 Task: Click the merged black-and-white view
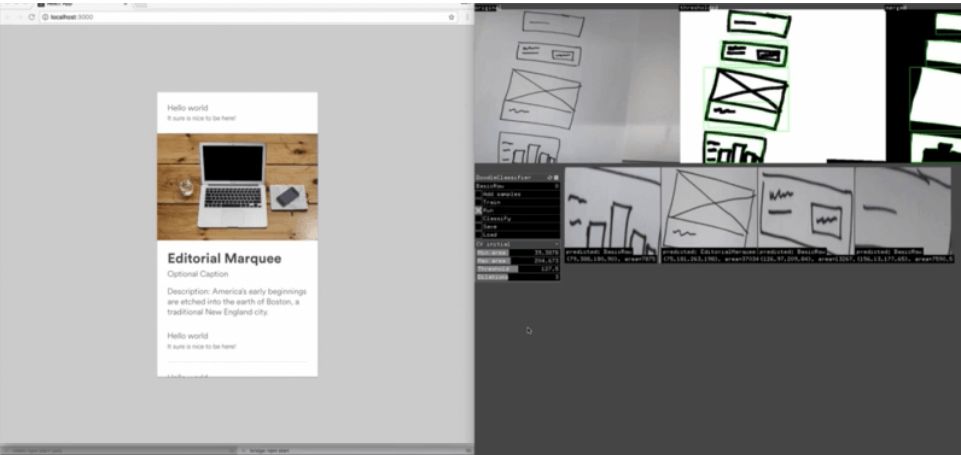pos(924,86)
